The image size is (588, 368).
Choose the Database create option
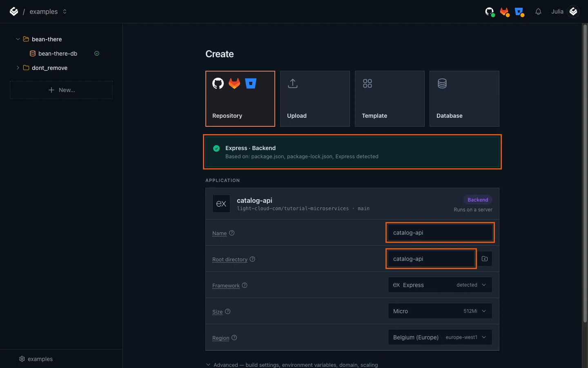[x=464, y=99]
